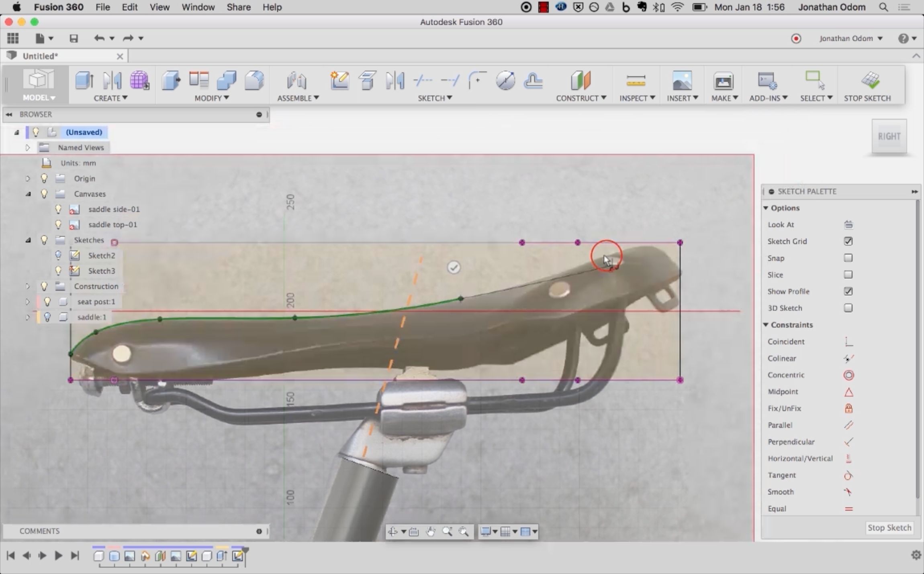Toggle visibility of saddle side-01 canvas

[58, 209]
